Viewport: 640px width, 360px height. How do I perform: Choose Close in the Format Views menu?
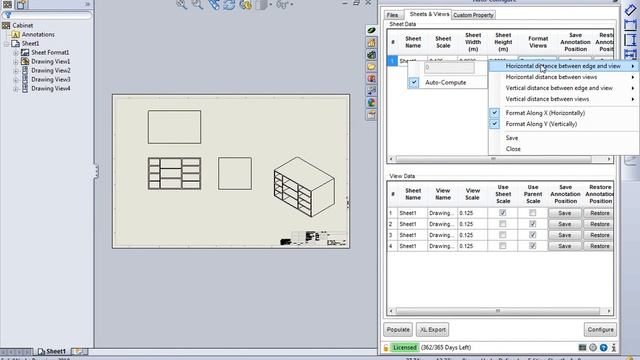pos(564,149)
